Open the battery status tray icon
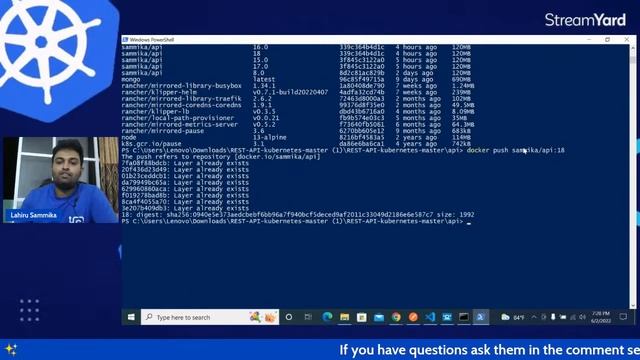The height and width of the screenshot is (360, 640). (563, 317)
